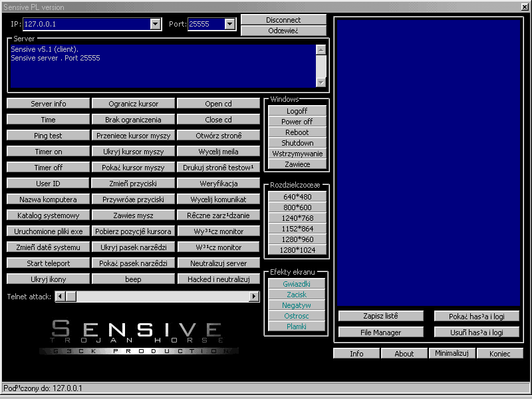Trigger the remote beep sound
The width and height of the screenshot is (532, 399).
point(132,279)
